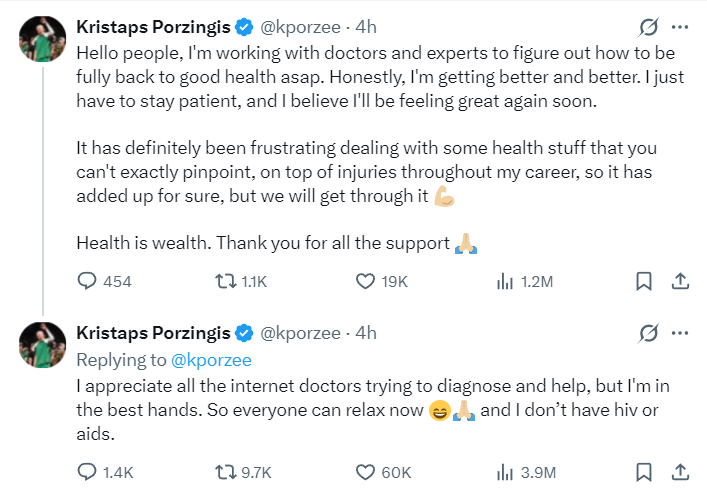Image resolution: width=707 pixels, height=497 pixels.
Task: View analytics of first tweet (1.2M views)
Action: (524, 281)
